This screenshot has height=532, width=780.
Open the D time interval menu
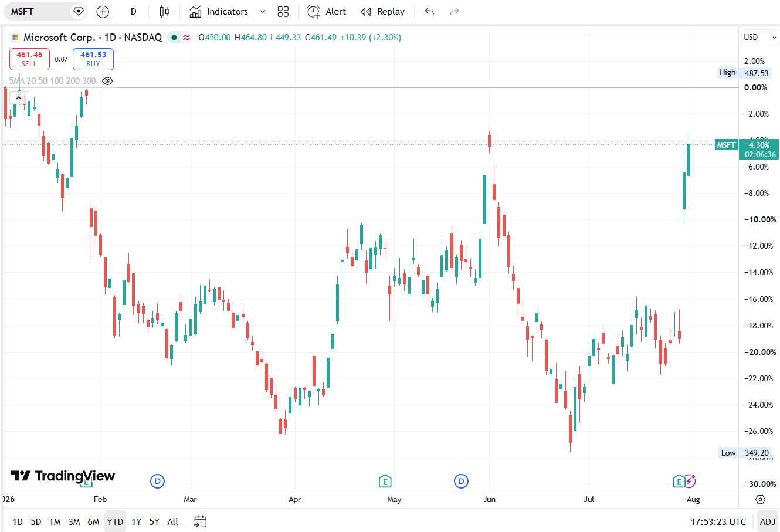tap(134, 12)
